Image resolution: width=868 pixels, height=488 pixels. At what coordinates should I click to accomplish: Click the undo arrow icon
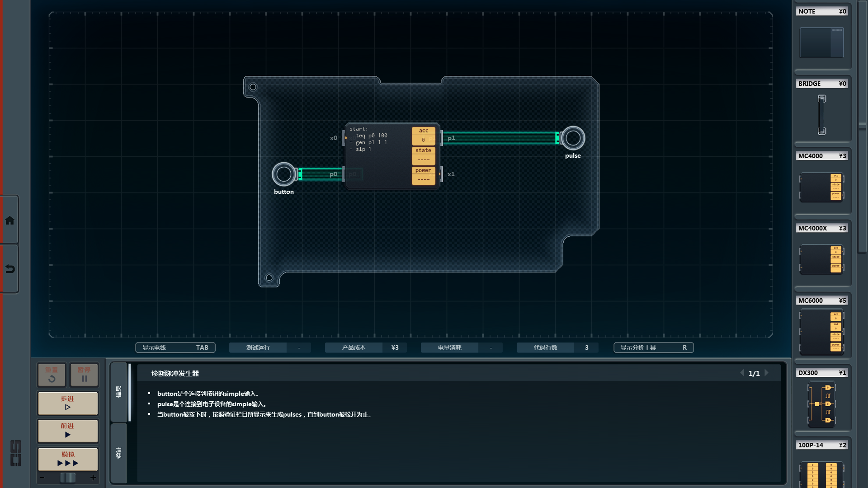(x=9, y=269)
